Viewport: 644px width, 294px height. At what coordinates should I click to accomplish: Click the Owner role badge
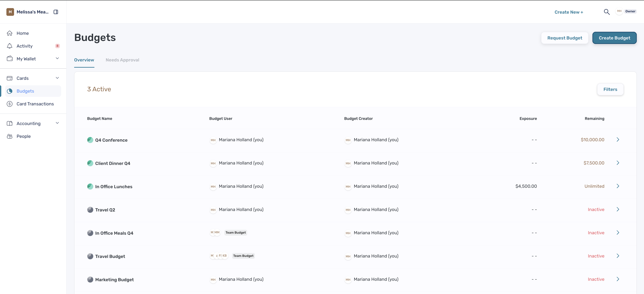pos(630,11)
